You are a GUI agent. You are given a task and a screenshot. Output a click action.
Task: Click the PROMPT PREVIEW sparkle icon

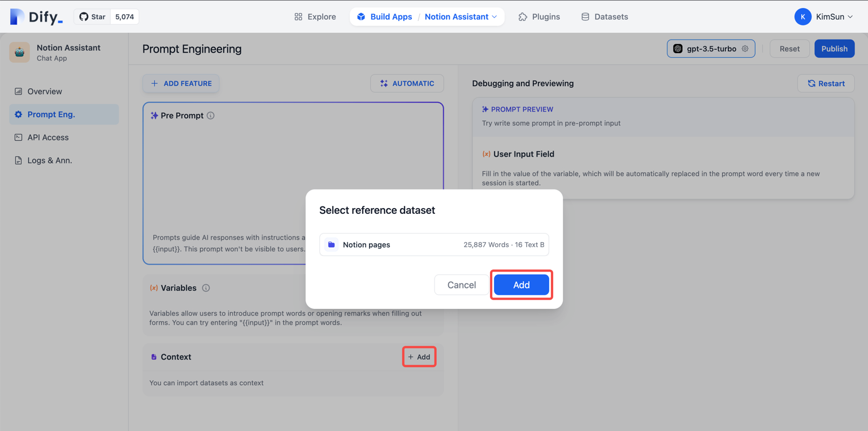click(485, 109)
